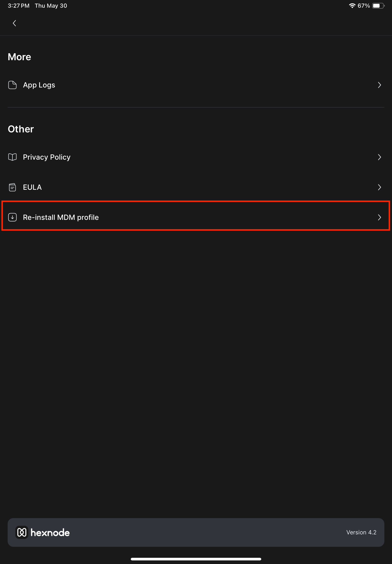Viewport: 392px width, 564px height.
Task: Select the Privacy Policy entry
Action: (x=196, y=157)
